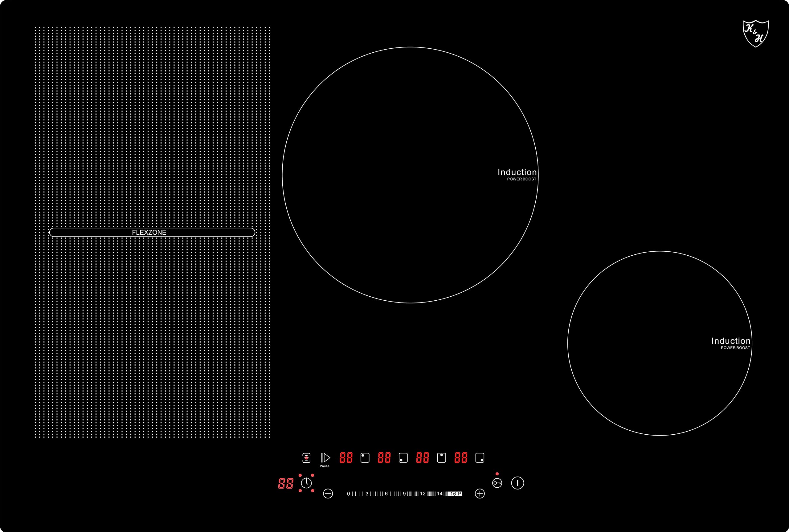Select the top-center zone selector icon

click(441, 458)
